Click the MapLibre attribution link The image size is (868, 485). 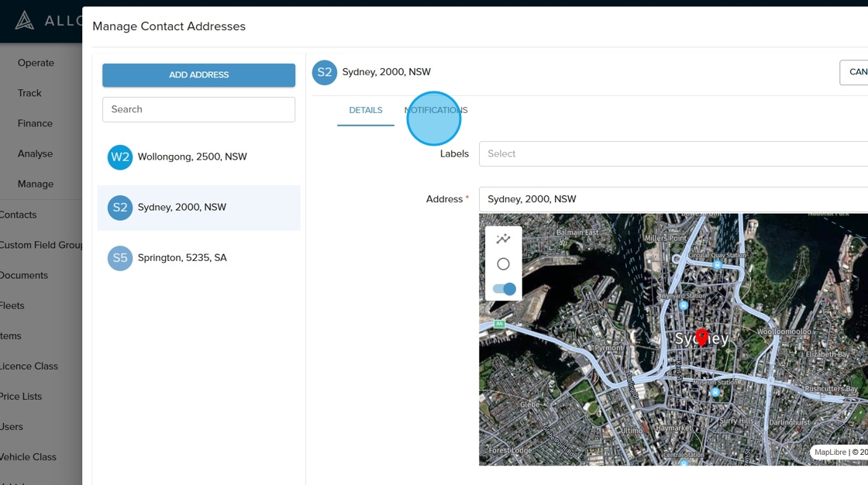click(x=830, y=452)
